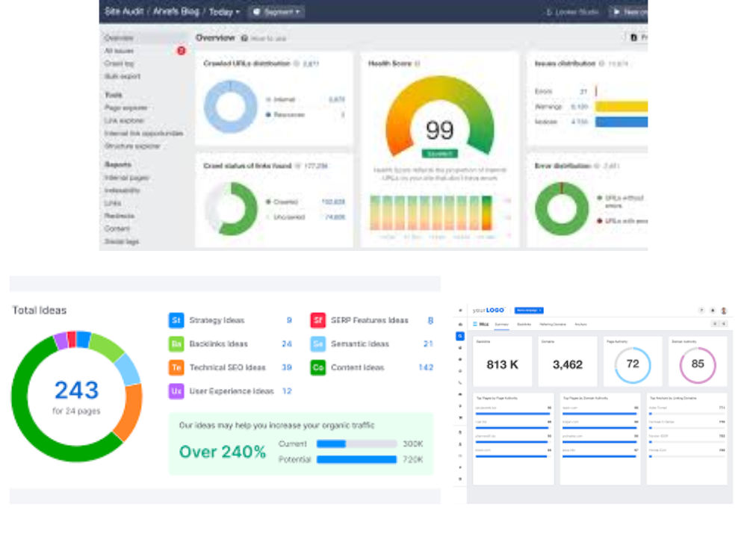Image resolution: width=747 pixels, height=560 pixels.
Task: Open Looker Studio link in header
Action: coord(572,12)
